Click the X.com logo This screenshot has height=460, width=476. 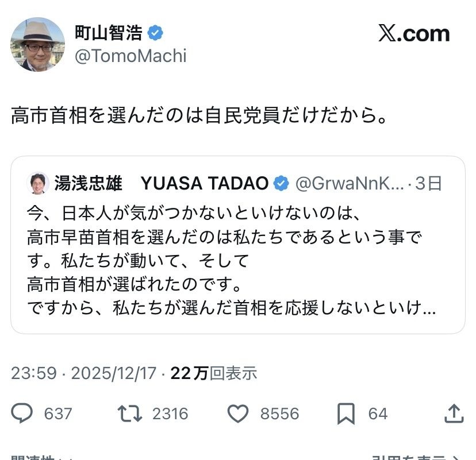coord(414,34)
